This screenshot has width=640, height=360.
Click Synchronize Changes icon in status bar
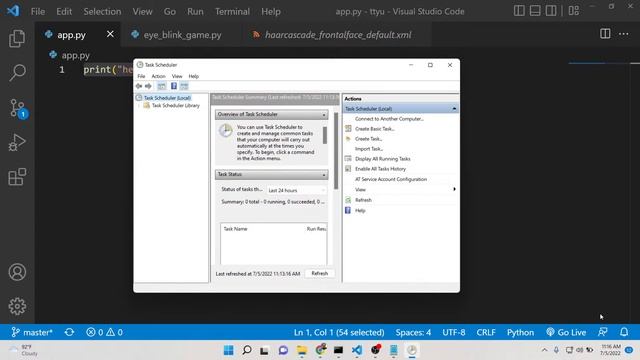(x=69, y=332)
